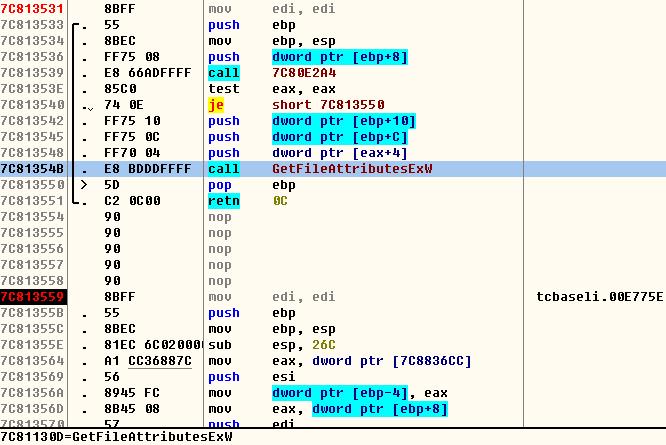This screenshot has height=445, width=666.
Task: Select the breakpoint address 7C813559
Action: 33,297
